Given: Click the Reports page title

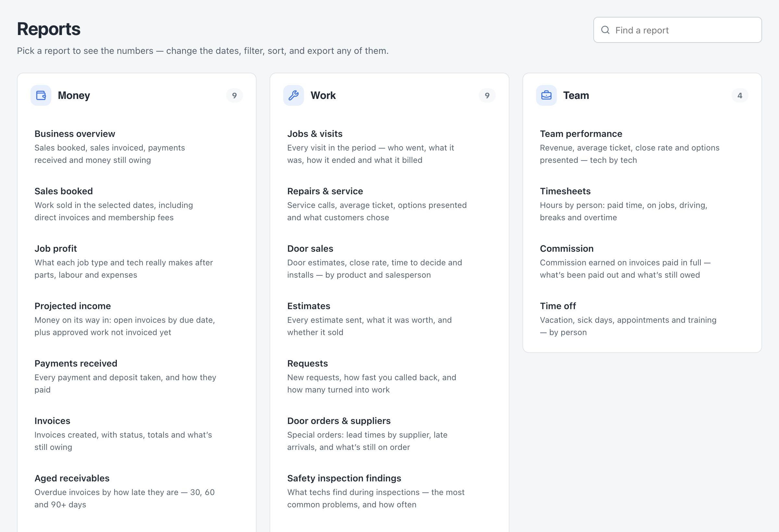Looking at the screenshot, I should pyautogui.click(x=49, y=29).
